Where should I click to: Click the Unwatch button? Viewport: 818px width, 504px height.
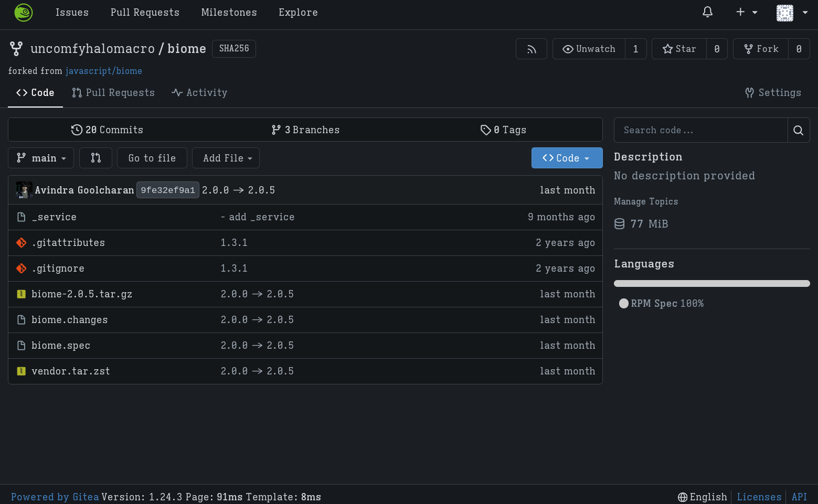[x=589, y=49]
